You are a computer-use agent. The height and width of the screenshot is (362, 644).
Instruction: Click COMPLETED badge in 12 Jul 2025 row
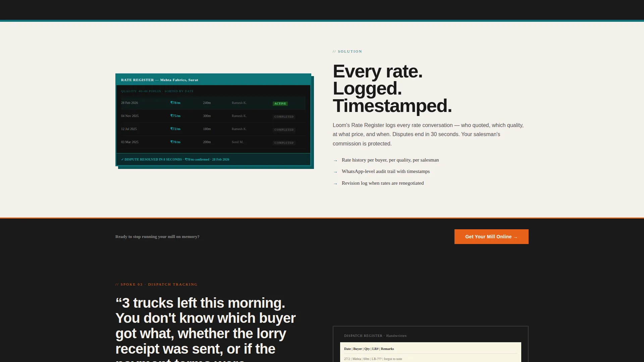click(x=284, y=130)
